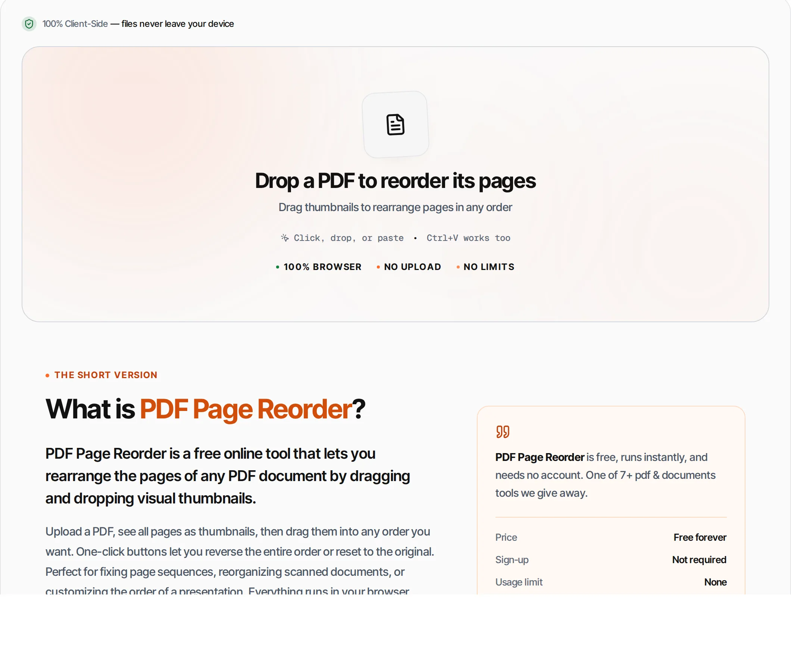Screen dimensions: 791x672
Task: Click 'Drag thumbnails to rearrange pages' subtitle
Action: point(395,207)
